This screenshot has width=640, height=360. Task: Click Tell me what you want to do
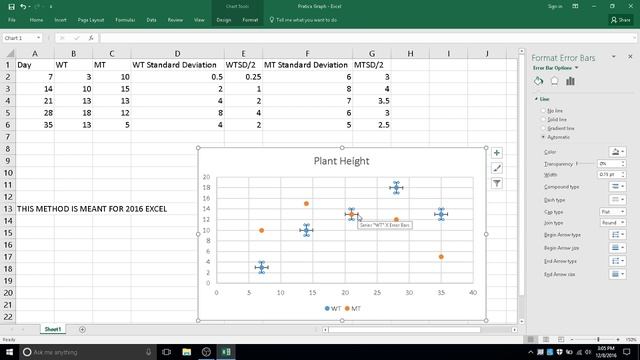coord(303,20)
